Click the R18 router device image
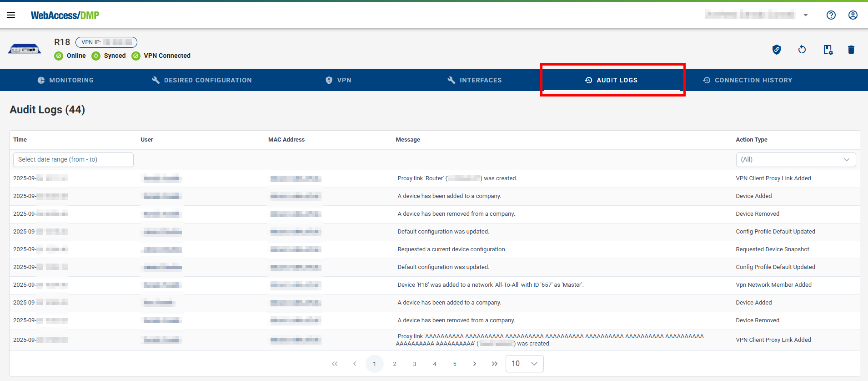 25,49
